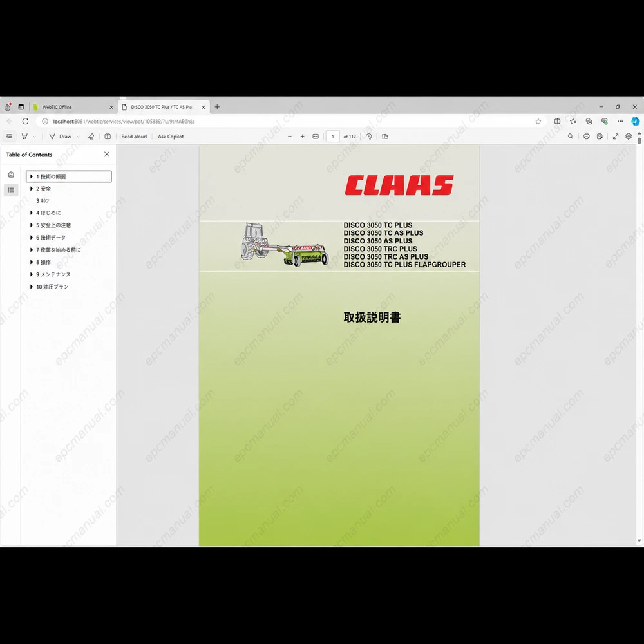Image resolution: width=644 pixels, height=644 pixels.
Task: Start Read aloud
Action: (134, 137)
